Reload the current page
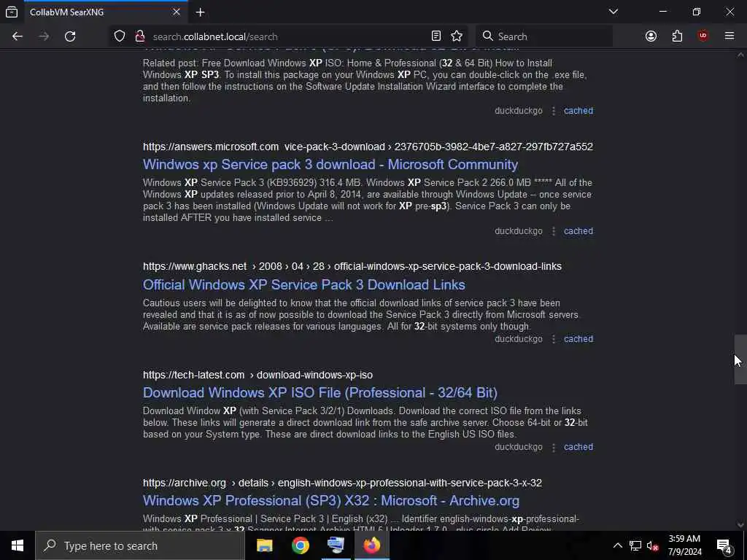This screenshot has height=560, width=747. [x=70, y=36]
